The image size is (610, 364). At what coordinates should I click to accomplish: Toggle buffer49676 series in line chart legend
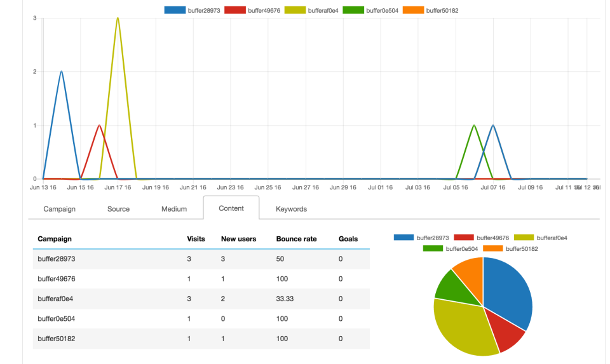(x=252, y=11)
